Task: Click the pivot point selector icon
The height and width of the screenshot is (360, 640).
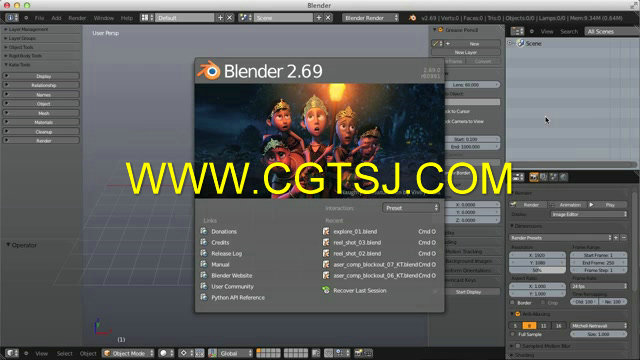Action: (x=186, y=353)
